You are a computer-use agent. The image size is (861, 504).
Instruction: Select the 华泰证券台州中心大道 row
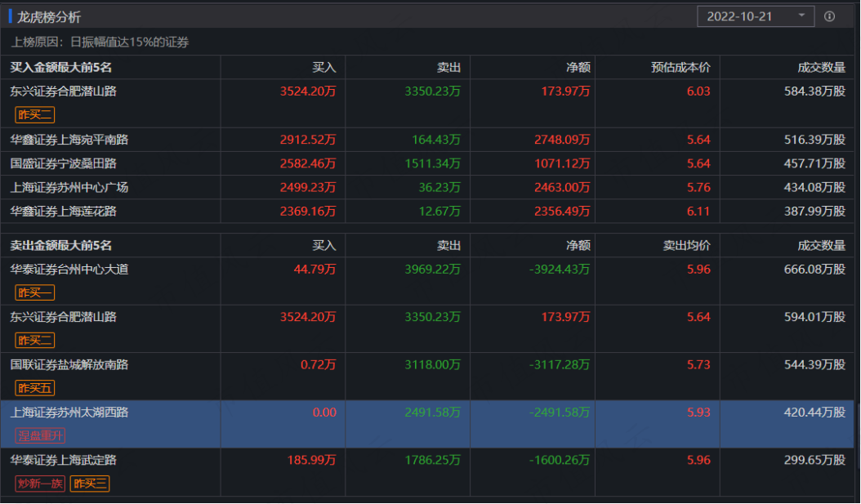[427, 281]
